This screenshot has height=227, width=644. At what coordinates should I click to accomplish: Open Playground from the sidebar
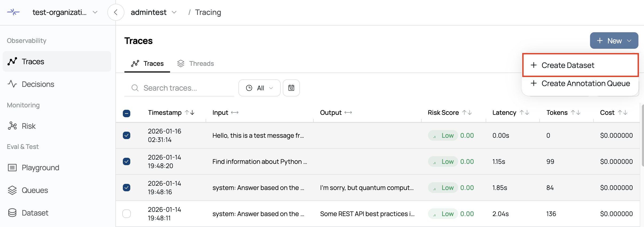point(40,168)
